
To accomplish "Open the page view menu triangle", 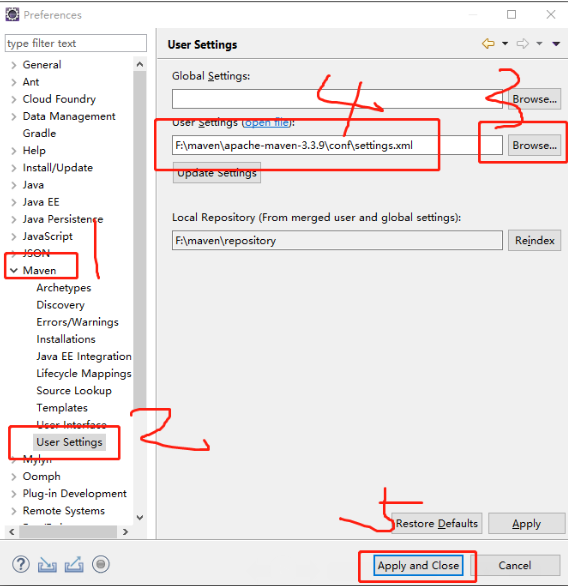I will (x=556, y=44).
